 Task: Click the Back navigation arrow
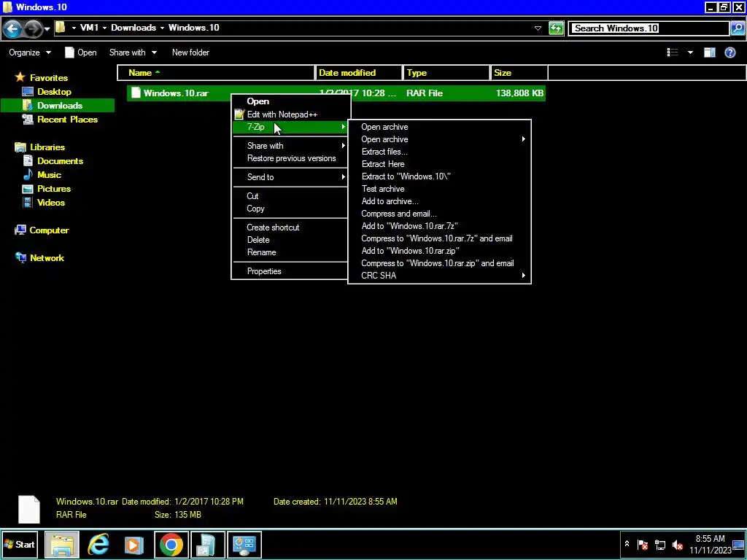(x=13, y=29)
